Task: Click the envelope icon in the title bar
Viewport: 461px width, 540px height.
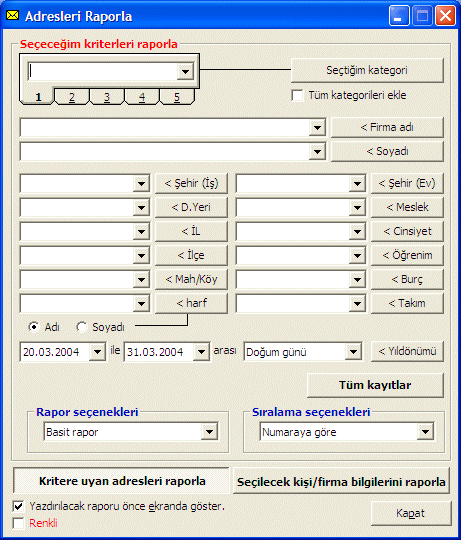Action: 13,15
